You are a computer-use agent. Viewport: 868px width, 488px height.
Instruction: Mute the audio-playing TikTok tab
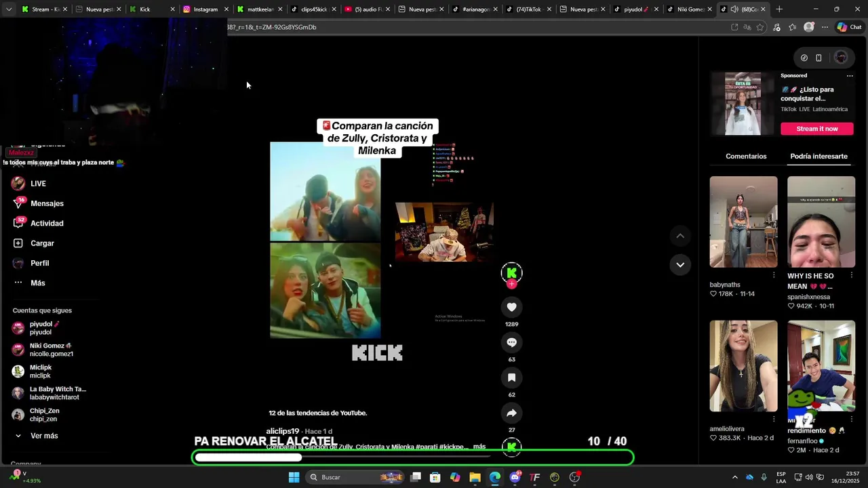point(734,9)
